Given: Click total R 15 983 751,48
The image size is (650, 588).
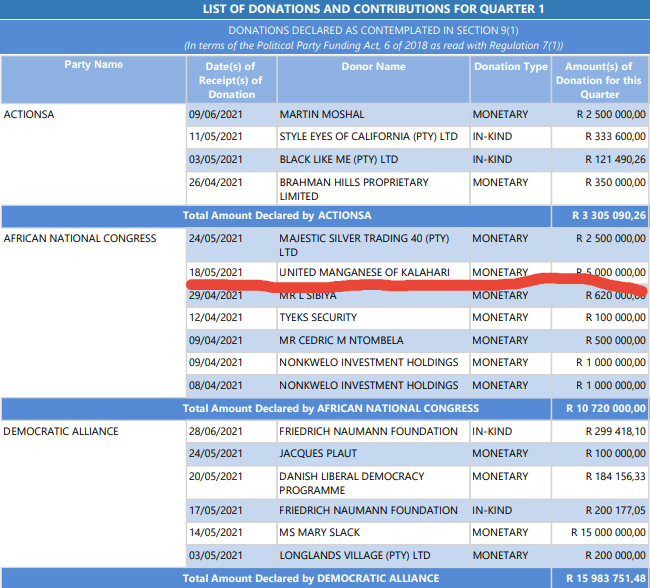Looking at the screenshot, I should tap(606, 578).
